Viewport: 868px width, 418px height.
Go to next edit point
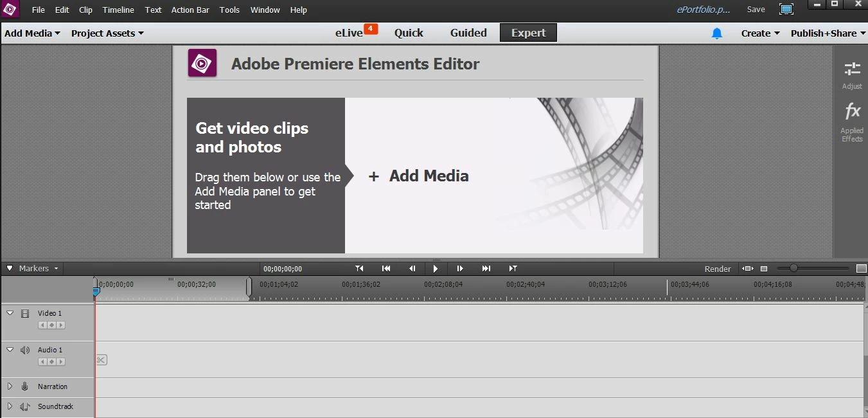(x=513, y=268)
